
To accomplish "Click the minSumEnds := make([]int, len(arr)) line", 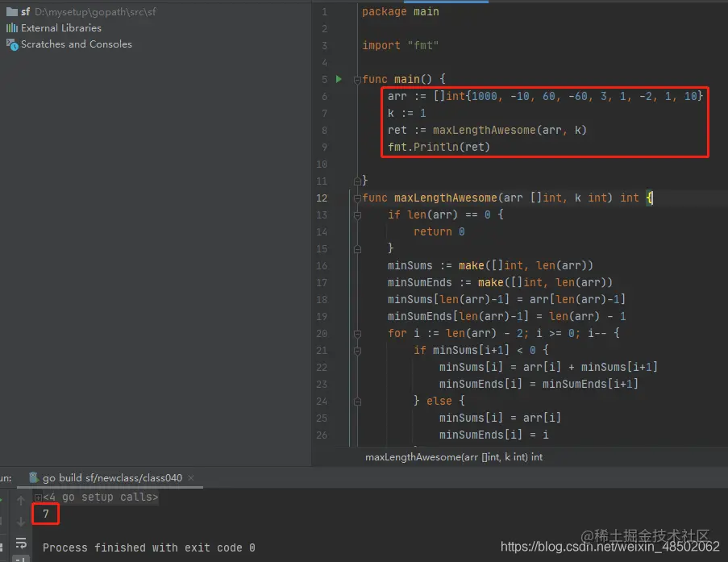I will (x=500, y=282).
